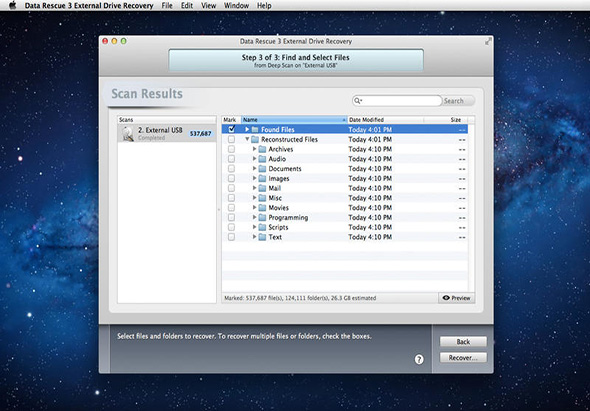Screen dimensions: 590x411
Task: Click the Misc folder icon
Action: point(262,198)
